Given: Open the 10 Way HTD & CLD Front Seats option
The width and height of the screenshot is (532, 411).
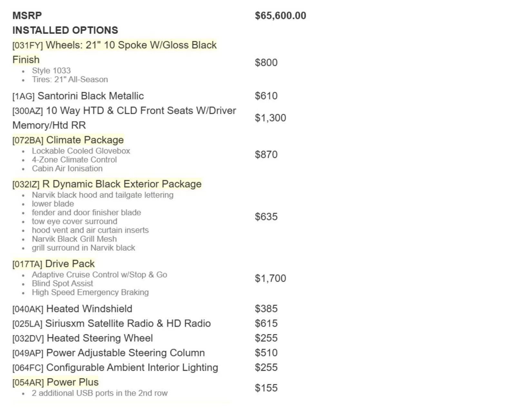Looking at the screenshot, I should 124,118.
